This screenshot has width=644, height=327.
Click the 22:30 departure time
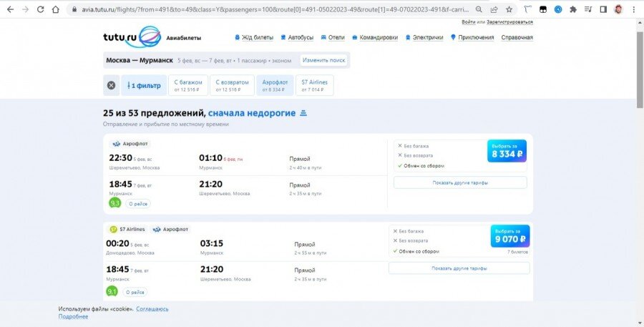121,158
